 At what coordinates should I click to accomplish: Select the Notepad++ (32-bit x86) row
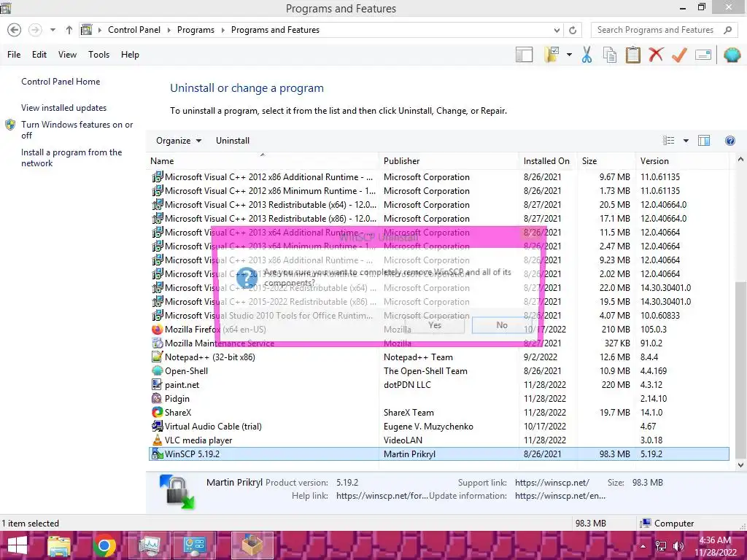pyautogui.click(x=438, y=357)
